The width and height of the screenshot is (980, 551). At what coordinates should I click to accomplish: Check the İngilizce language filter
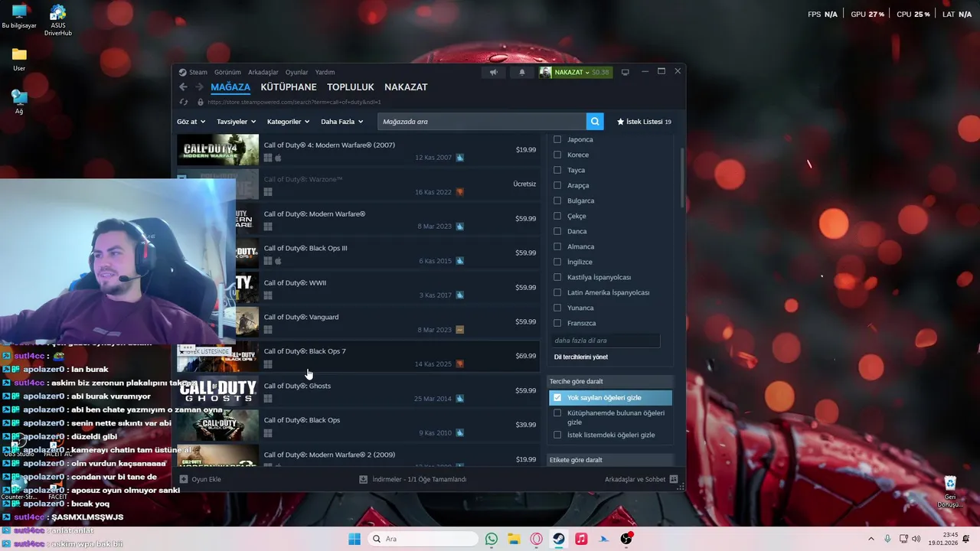point(557,262)
